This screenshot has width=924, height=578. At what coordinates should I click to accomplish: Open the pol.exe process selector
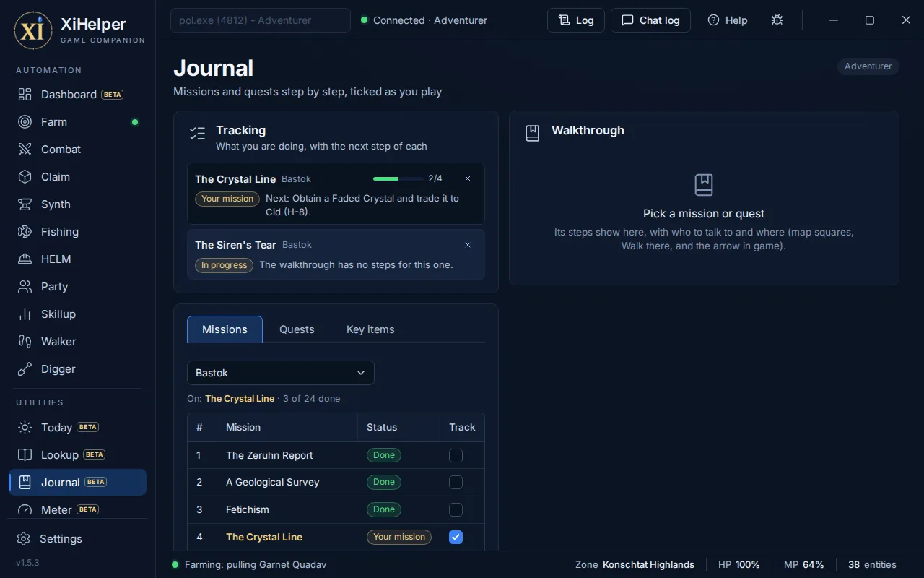click(261, 20)
